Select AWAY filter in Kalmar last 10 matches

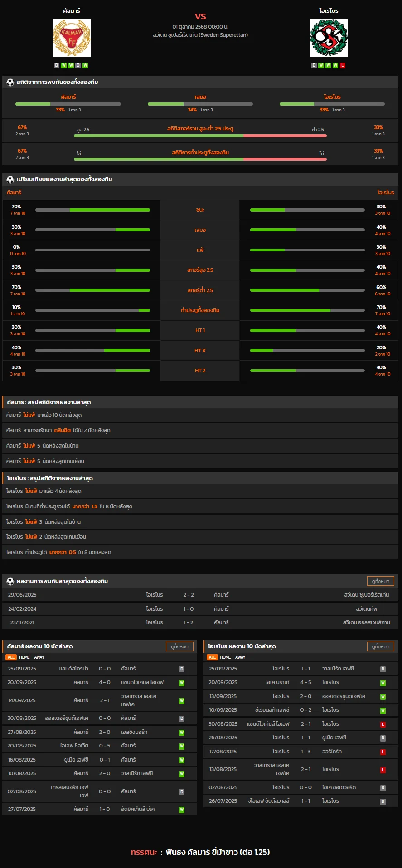(x=39, y=657)
